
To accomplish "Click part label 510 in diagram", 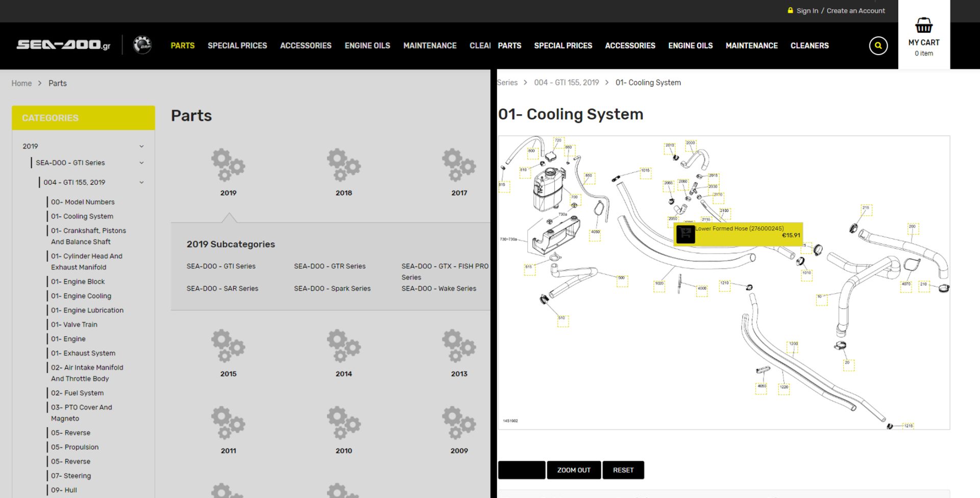I will [562, 320].
